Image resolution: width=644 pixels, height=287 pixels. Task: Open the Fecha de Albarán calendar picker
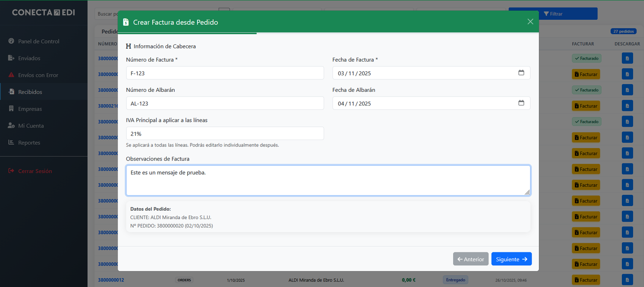coord(521,103)
